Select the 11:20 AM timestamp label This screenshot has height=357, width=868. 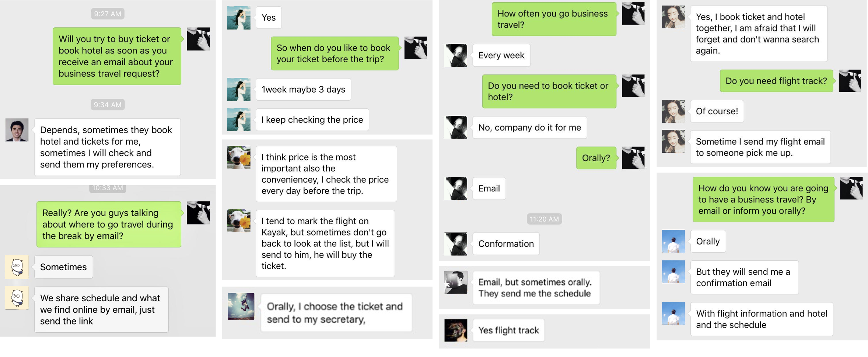544,219
